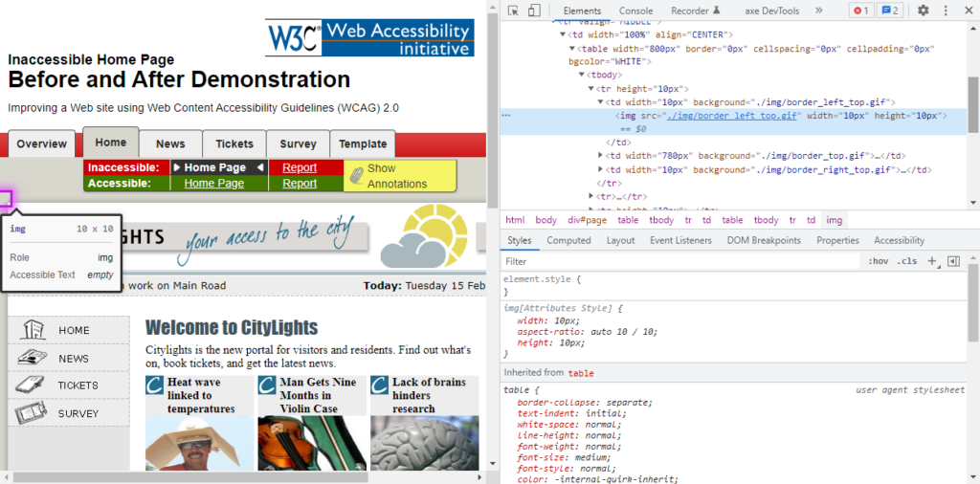
Task: Select div#page in the breadcrumb trail
Action: tap(587, 220)
